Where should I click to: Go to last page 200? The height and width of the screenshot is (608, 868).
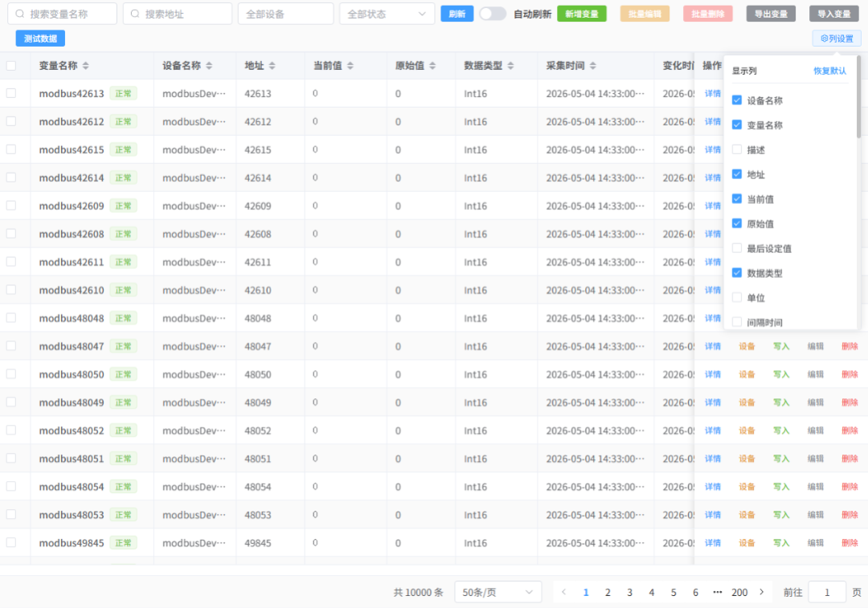739,592
